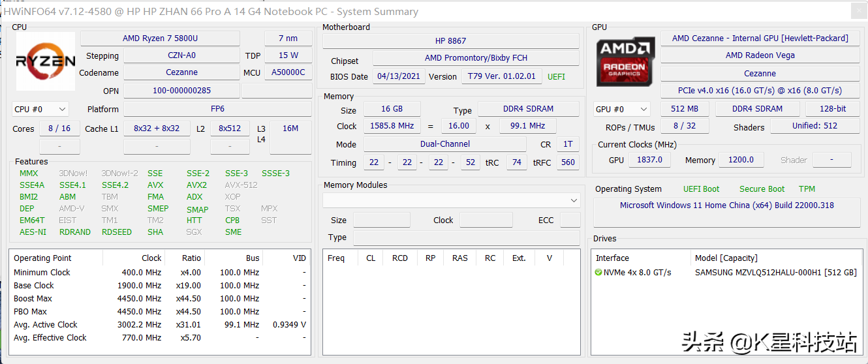
Task: Click the 1585.8 MHz memory clock value
Action: (x=392, y=126)
